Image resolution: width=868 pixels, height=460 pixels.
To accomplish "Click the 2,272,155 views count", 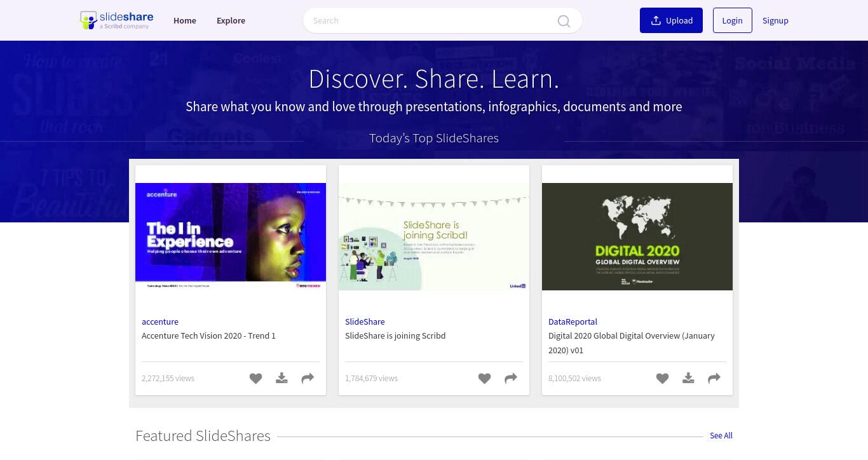I will click(168, 378).
